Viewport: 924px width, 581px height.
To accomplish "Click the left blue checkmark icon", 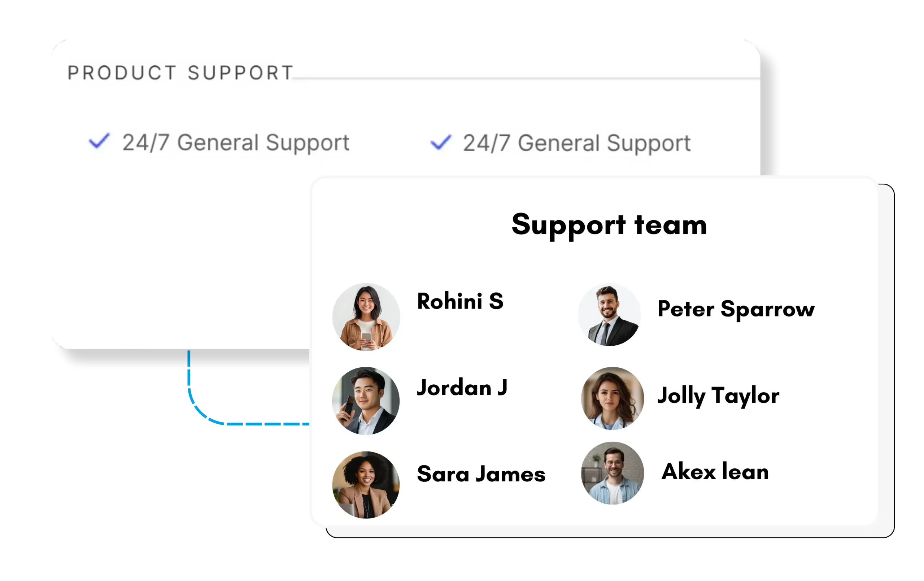I will click(x=99, y=141).
